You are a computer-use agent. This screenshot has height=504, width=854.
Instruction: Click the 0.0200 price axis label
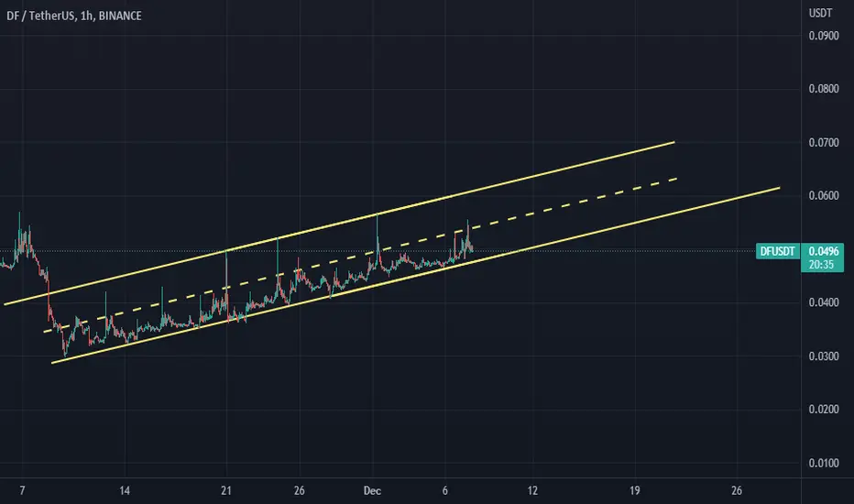click(x=824, y=410)
